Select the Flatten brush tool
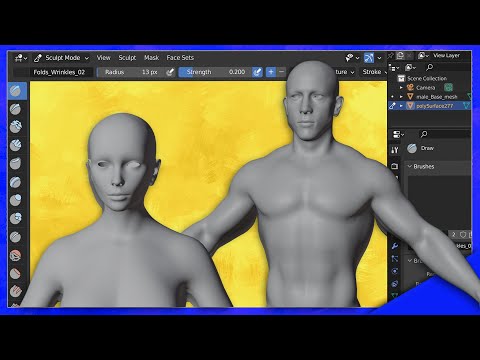 pyautogui.click(x=16, y=274)
